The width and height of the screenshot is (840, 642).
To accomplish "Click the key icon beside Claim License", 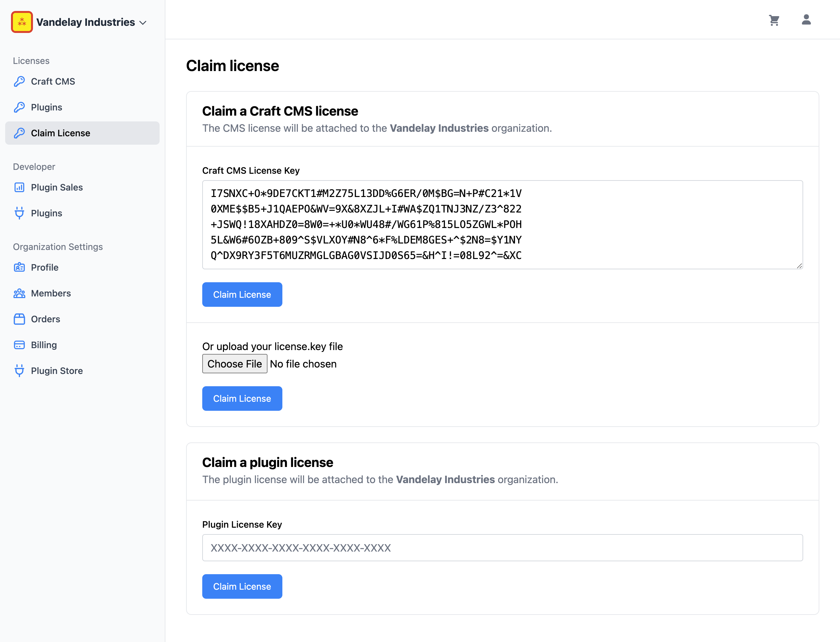I will [19, 133].
